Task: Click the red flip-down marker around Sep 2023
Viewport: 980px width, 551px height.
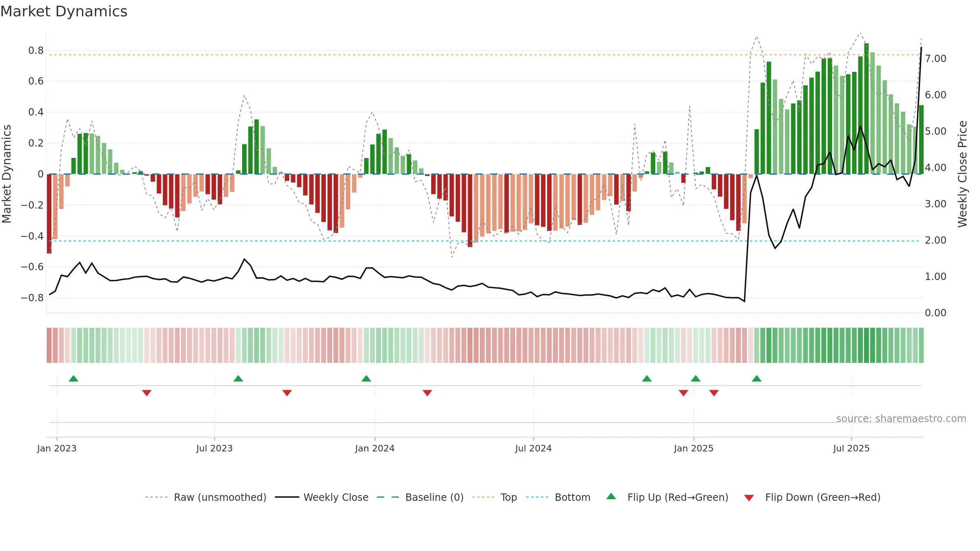Action: (x=287, y=393)
